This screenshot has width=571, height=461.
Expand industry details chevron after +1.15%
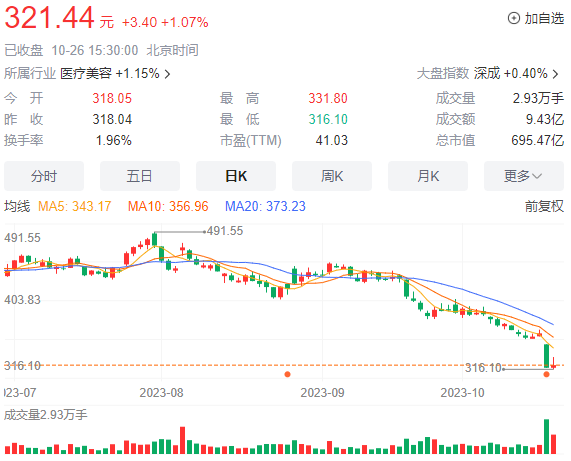pyautogui.click(x=167, y=74)
